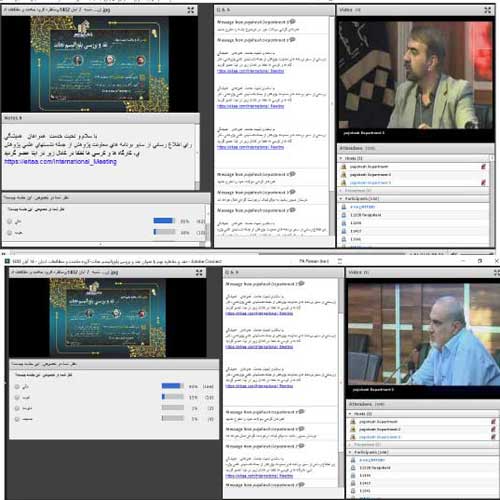Image resolution: width=500 pixels, height=500 pixels.
Task: Expand the Presenters group in the upper Attendees pod
Action: (x=341, y=191)
